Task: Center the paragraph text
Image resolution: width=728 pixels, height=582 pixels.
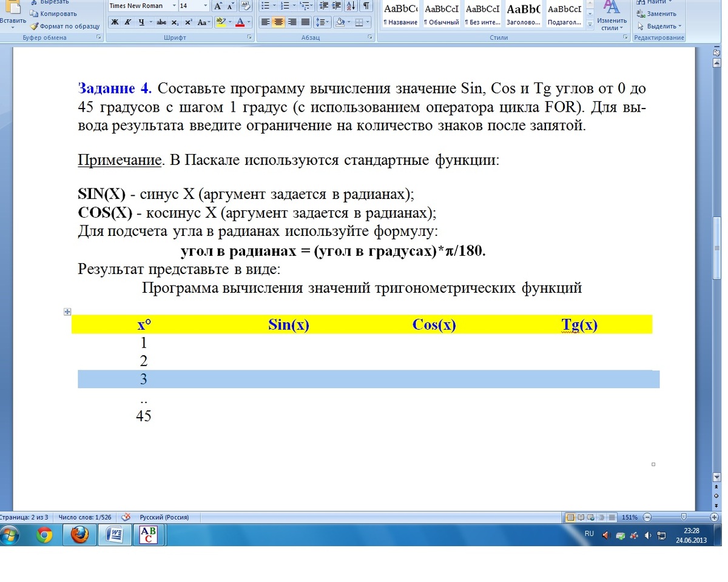Action: [278, 22]
